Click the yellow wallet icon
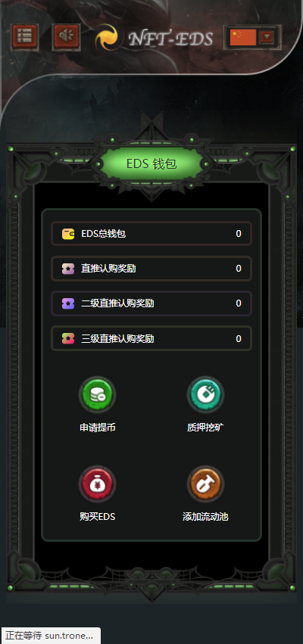The image size is (303, 644). 68,234
